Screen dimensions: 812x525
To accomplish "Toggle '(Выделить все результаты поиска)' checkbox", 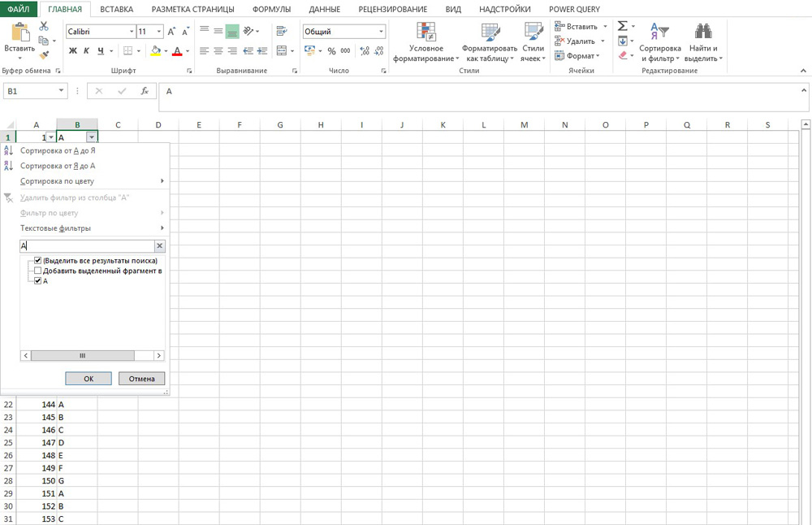I will tap(38, 260).
